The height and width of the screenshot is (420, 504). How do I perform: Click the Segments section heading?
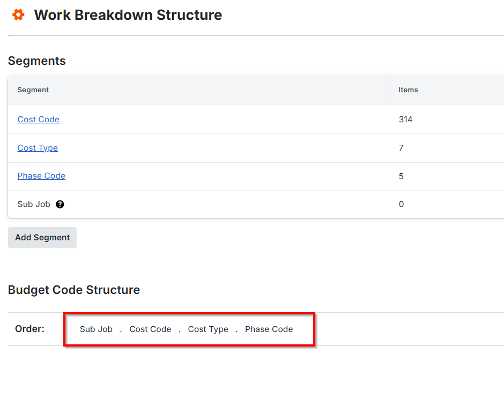37,61
